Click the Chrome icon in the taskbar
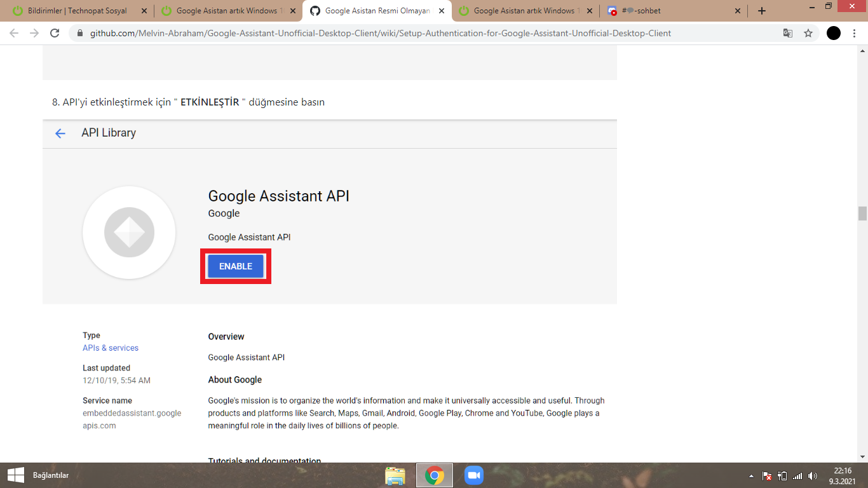868x488 pixels. [435, 476]
